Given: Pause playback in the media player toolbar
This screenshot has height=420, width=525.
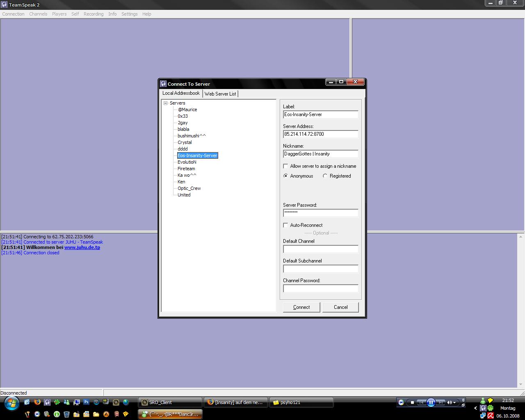Looking at the screenshot, I should click(431, 402).
